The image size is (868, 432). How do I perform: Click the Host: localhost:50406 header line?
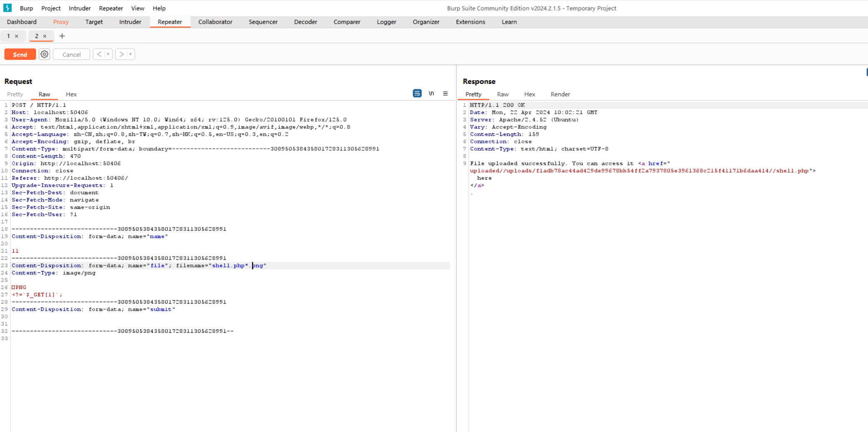pos(50,112)
